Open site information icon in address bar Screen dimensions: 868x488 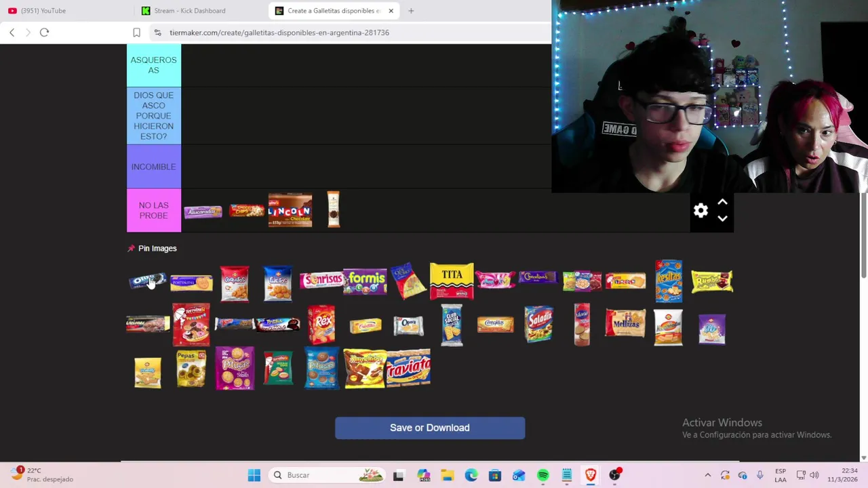pyautogui.click(x=157, y=32)
